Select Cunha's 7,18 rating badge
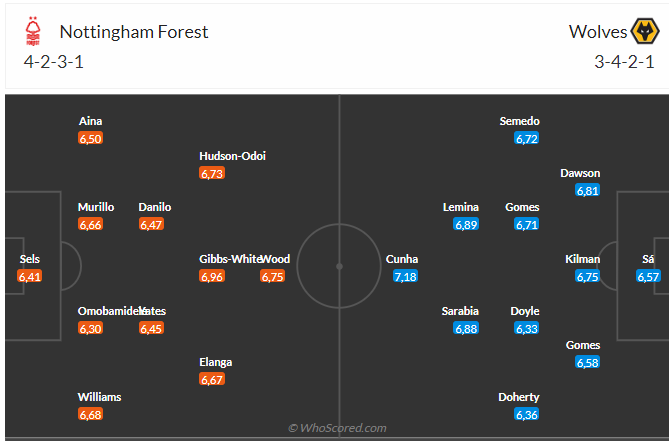Image resolution: width=669 pixels, height=441 pixels. point(405,276)
